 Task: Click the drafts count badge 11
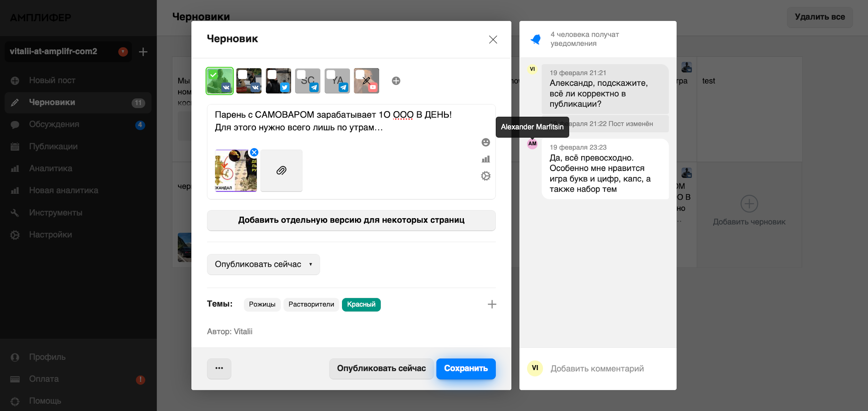point(138,103)
